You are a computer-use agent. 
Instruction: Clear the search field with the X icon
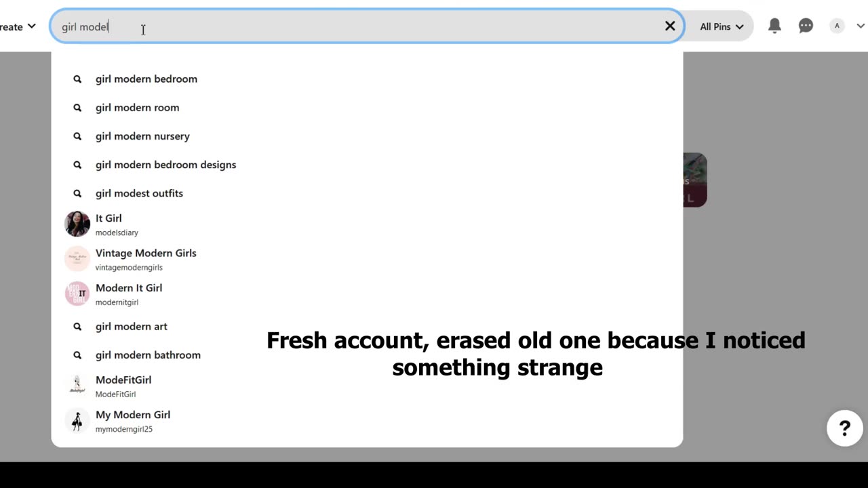[670, 26]
